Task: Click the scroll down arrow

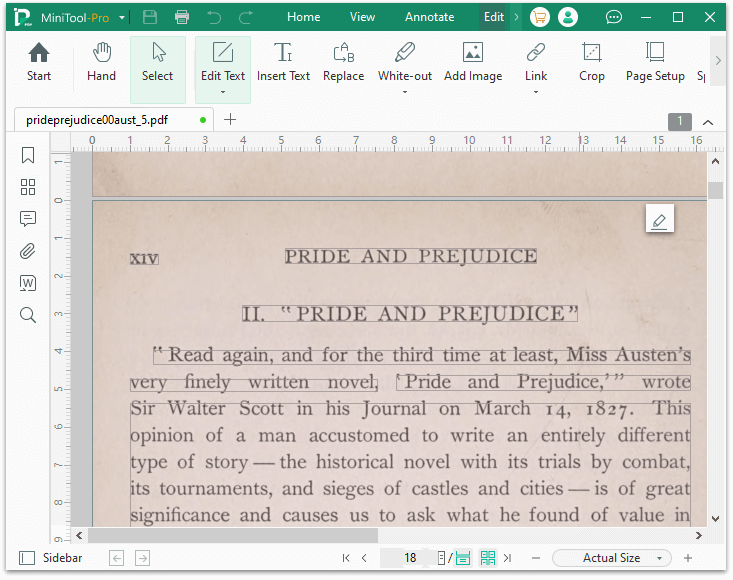Action: click(715, 518)
